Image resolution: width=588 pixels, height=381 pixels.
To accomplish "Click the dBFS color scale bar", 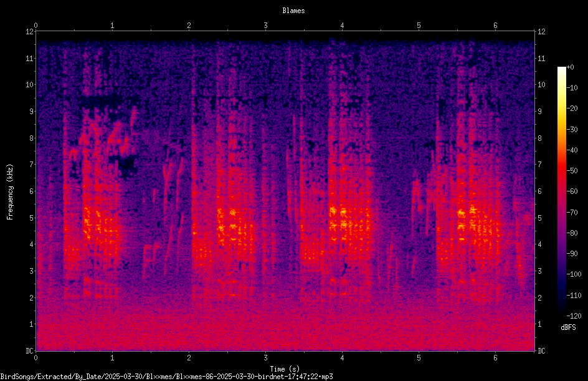I will (x=562, y=191).
